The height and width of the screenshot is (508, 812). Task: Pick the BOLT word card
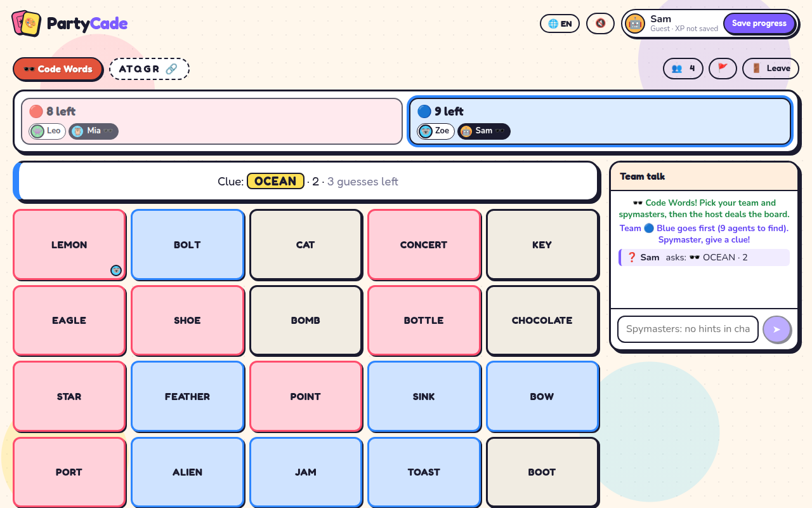[x=187, y=244]
